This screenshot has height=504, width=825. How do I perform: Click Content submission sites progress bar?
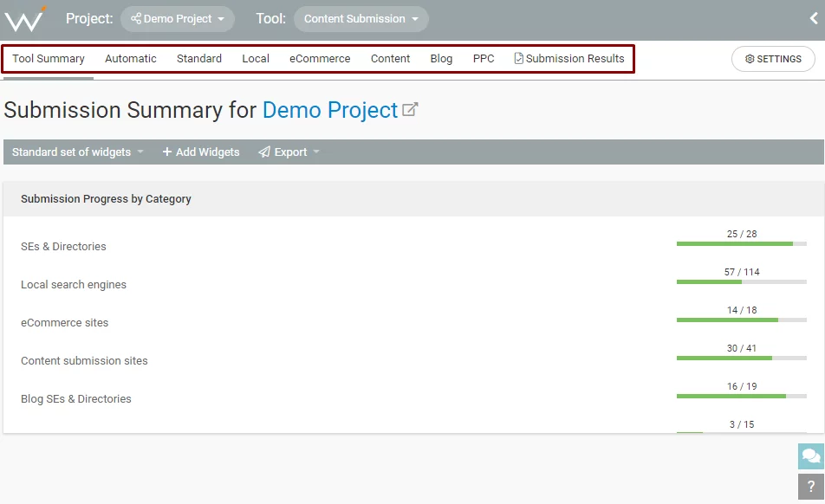click(x=741, y=359)
